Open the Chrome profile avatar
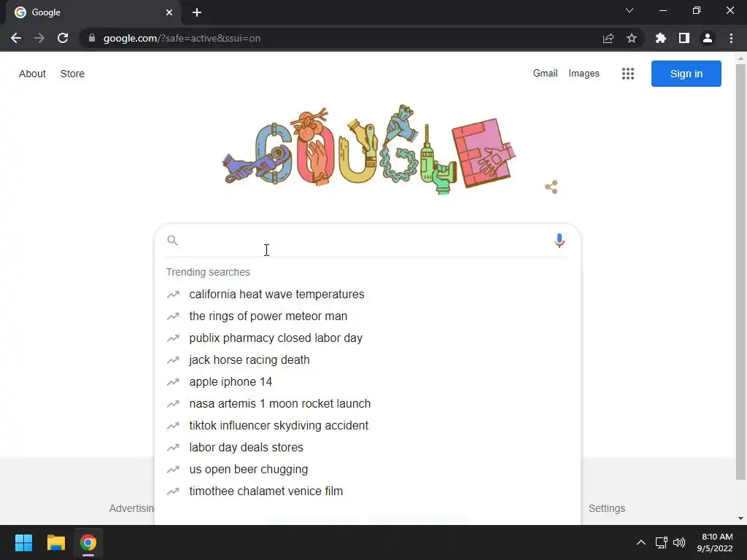This screenshot has width=747, height=560. [x=708, y=38]
